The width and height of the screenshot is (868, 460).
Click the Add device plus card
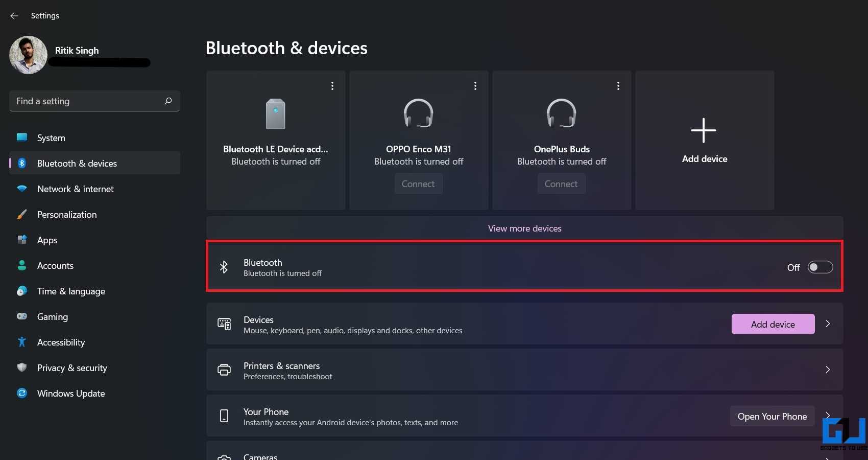click(x=705, y=140)
